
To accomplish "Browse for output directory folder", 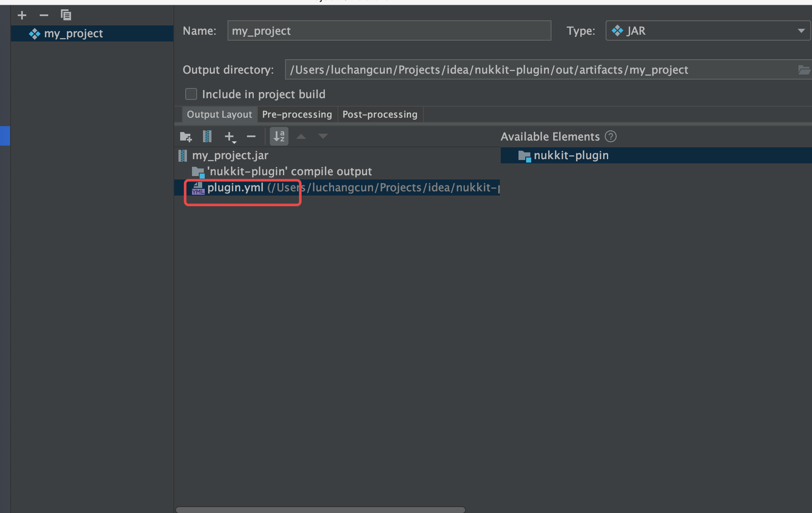I will point(804,70).
